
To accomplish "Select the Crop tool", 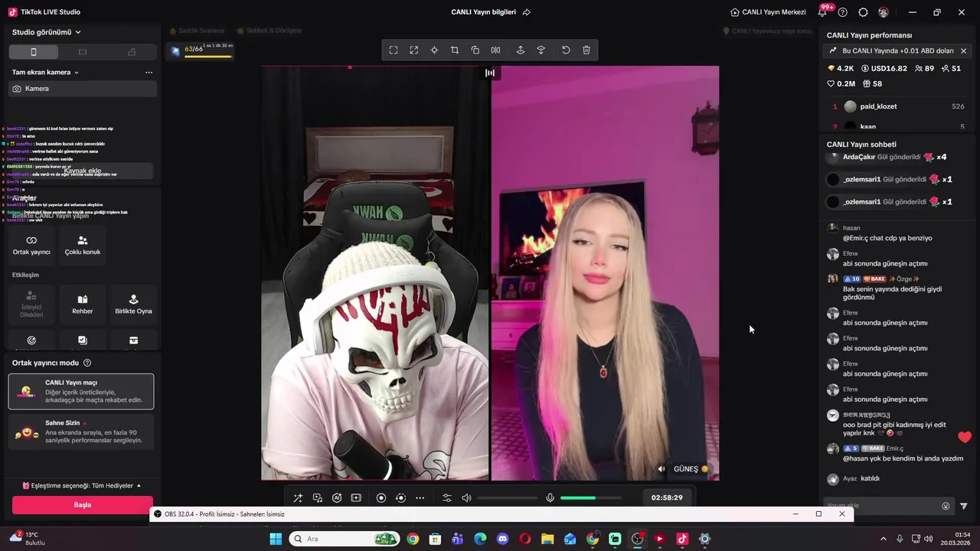I will (x=455, y=50).
